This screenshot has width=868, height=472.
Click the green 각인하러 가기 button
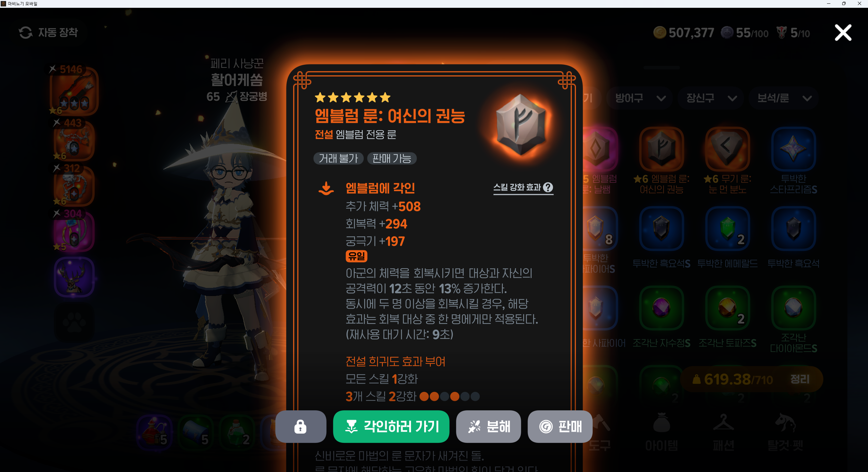[x=391, y=426]
